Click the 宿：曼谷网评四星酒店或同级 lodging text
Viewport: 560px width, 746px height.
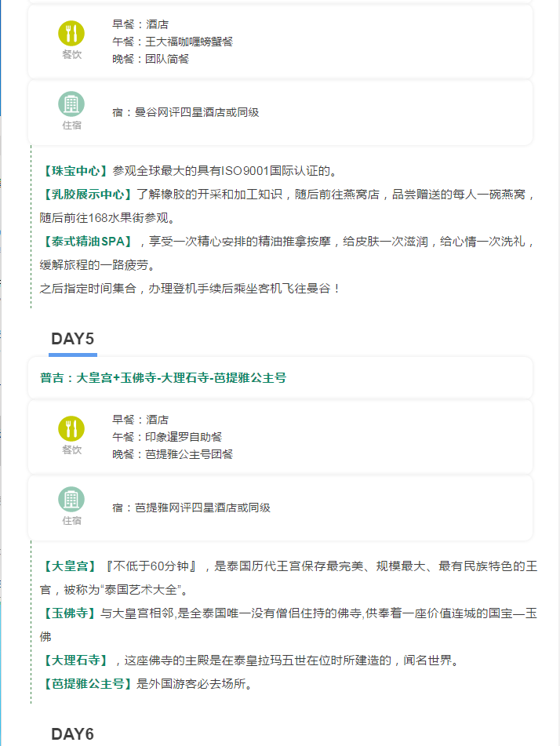coord(185,112)
